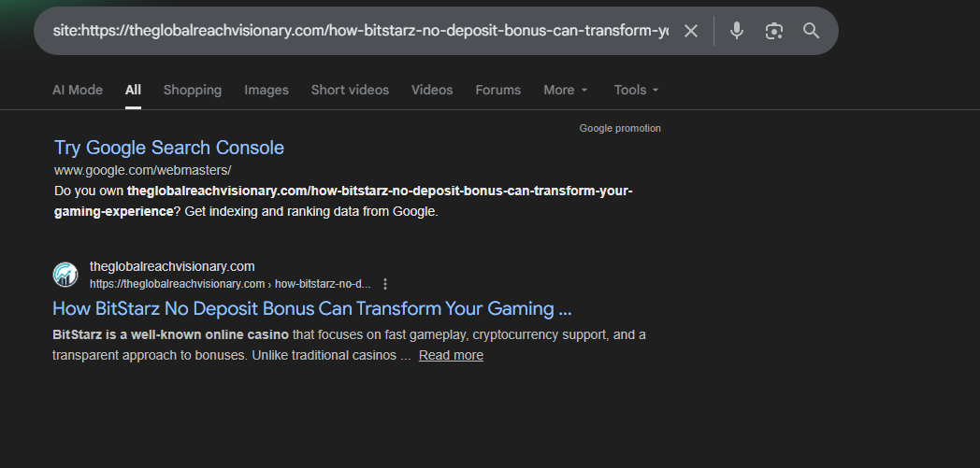Open search by image camera icon
This screenshot has width=980, height=468.
pyautogui.click(x=773, y=31)
